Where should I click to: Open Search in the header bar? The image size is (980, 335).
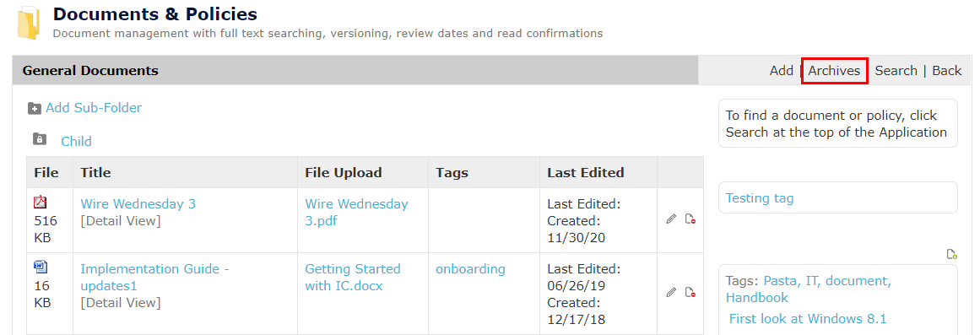tap(896, 71)
